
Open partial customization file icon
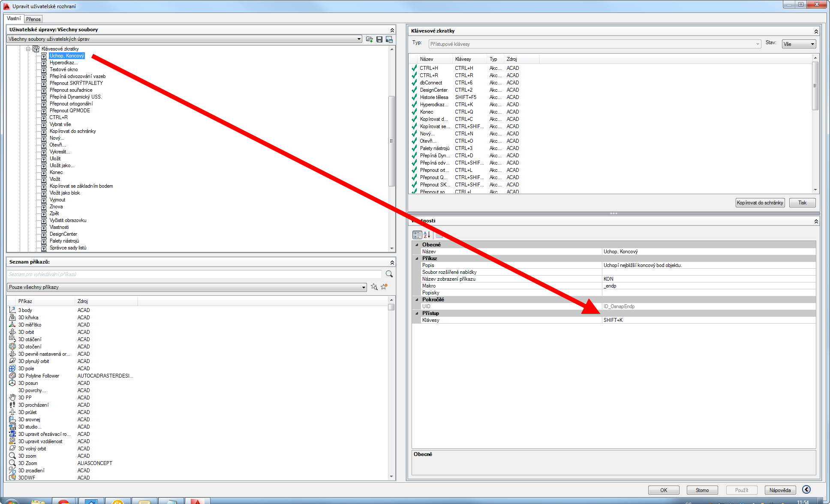coord(369,39)
